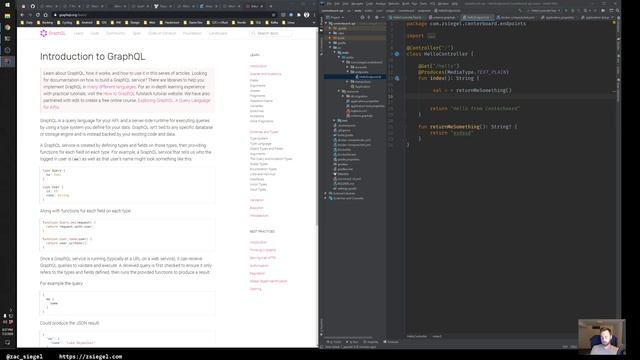Image resolution: width=640 pixels, height=360 pixels.
Task: Open the new browser tab plus button
Action: tap(270, 6)
